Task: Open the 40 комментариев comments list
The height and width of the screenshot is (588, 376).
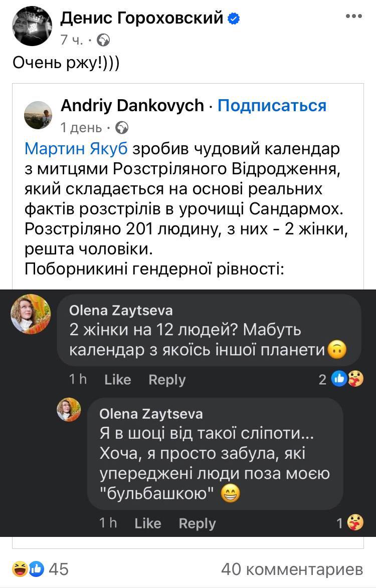Action: [x=292, y=569]
